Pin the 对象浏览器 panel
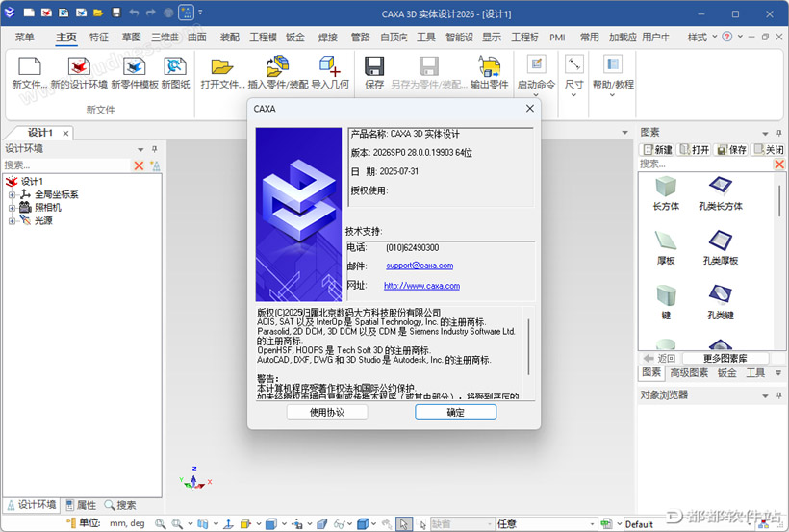789x532 pixels. pos(779,395)
